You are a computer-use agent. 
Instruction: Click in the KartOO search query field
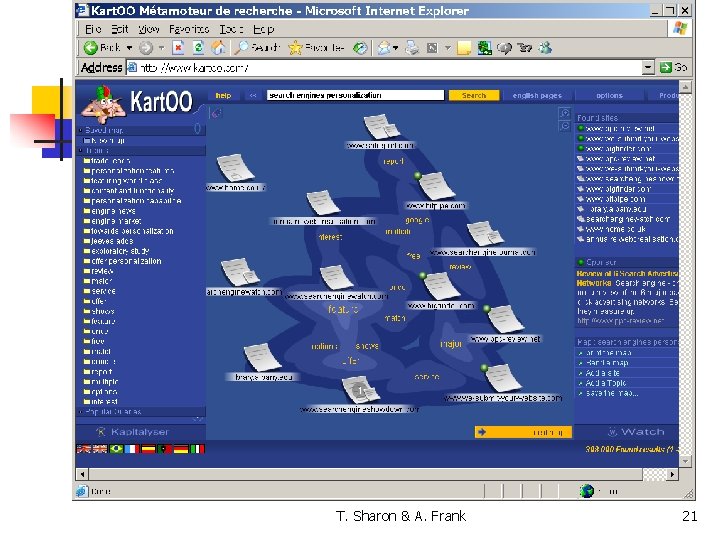coord(355,95)
